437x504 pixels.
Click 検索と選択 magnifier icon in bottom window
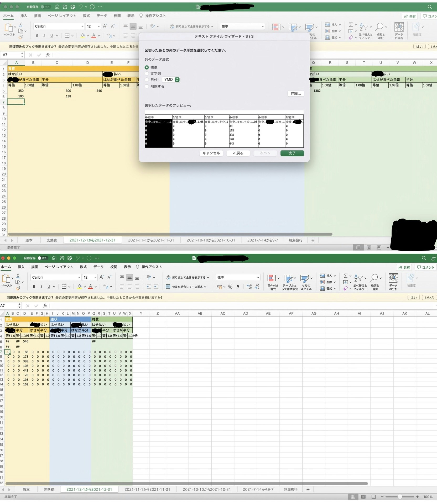click(x=374, y=278)
